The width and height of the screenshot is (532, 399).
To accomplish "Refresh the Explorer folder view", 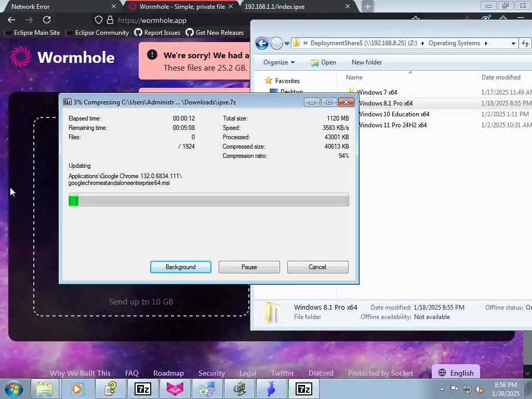I will (525, 43).
